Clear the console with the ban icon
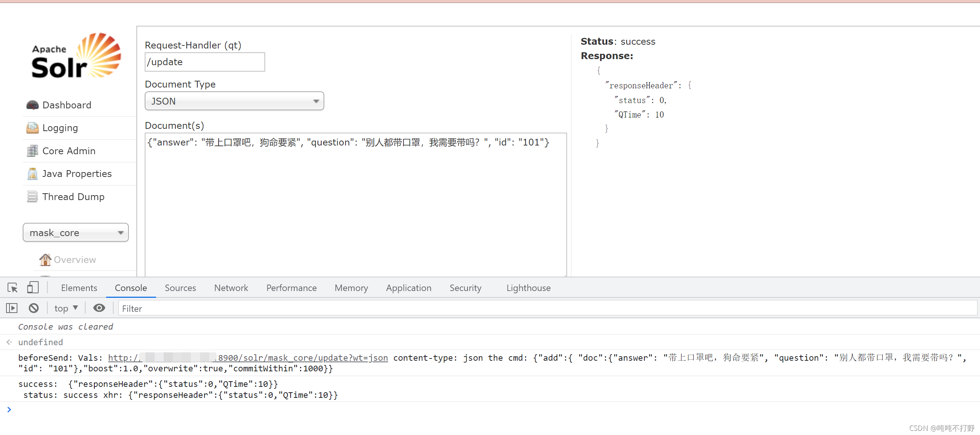 (33, 308)
